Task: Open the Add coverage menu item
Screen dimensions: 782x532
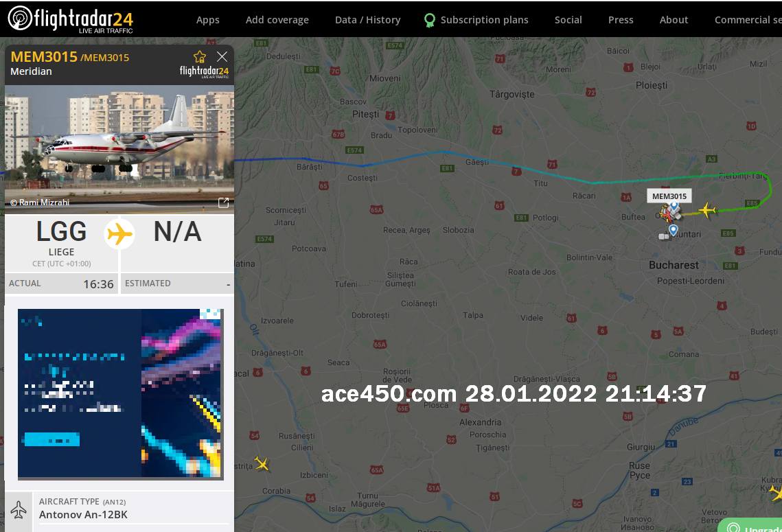Action: tap(277, 20)
